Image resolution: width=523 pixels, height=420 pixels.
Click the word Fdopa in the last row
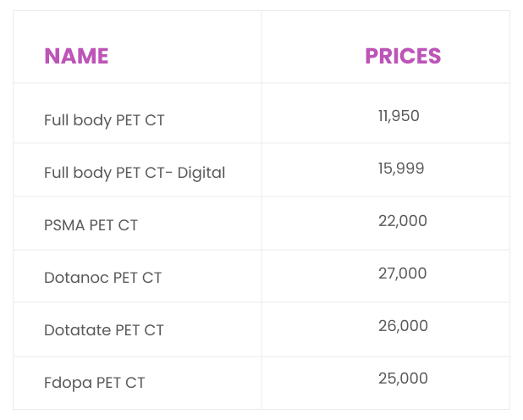pos(68,383)
